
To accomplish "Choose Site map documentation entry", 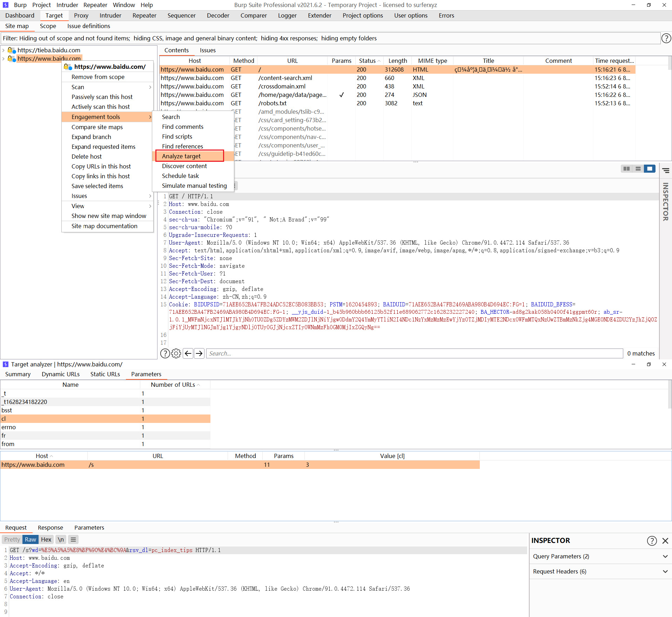I will pyautogui.click(x=107, y=226).
